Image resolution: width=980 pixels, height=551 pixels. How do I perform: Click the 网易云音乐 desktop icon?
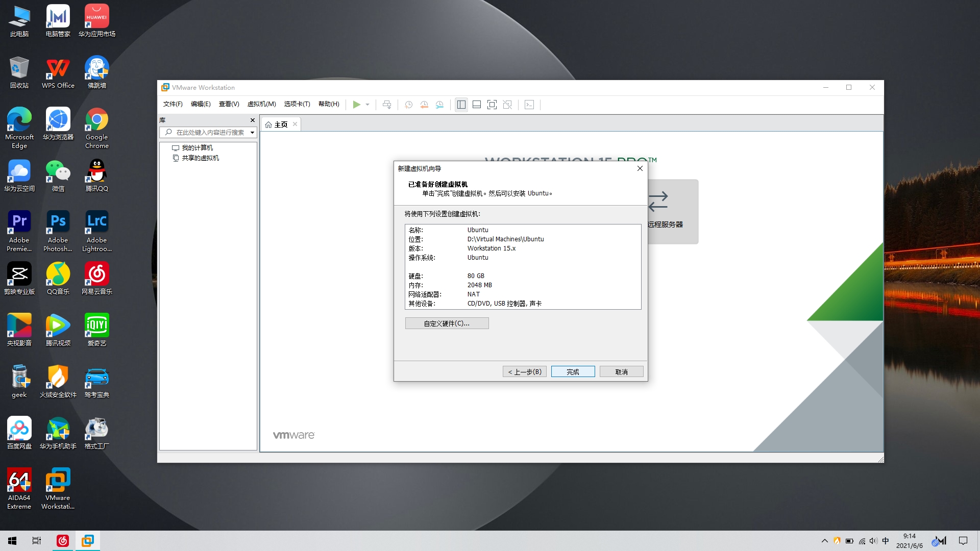click(97, 279)
